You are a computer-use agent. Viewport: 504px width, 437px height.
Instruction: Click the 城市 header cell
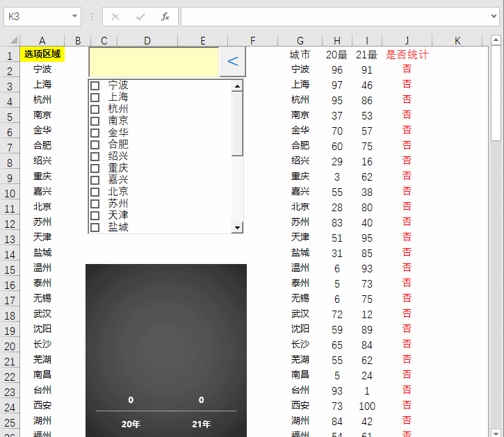(300, 55)
